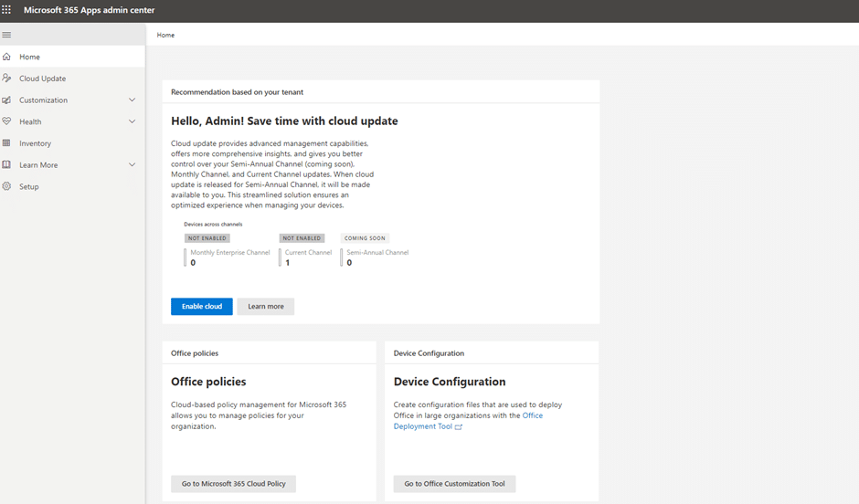The height and width of the screenshot is (504, 859).
Task: Open the Learn More menu item
Action: (72, 164)
